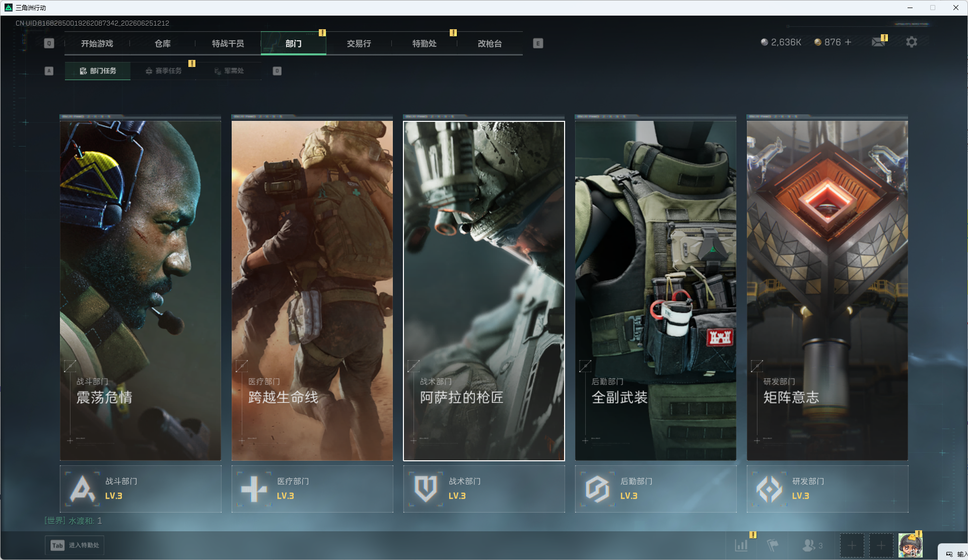Click the LV.3 label under 研发部门

click(x=801, y=496)
